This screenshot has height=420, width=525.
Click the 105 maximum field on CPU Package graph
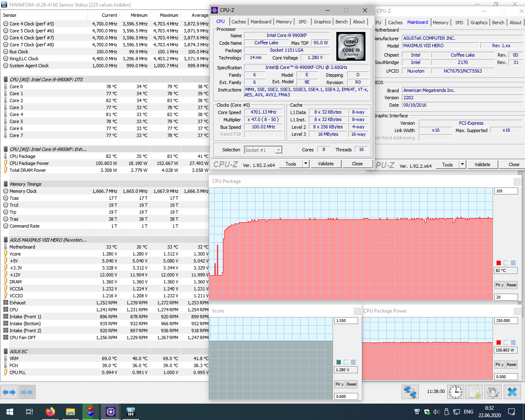[506, 191]
